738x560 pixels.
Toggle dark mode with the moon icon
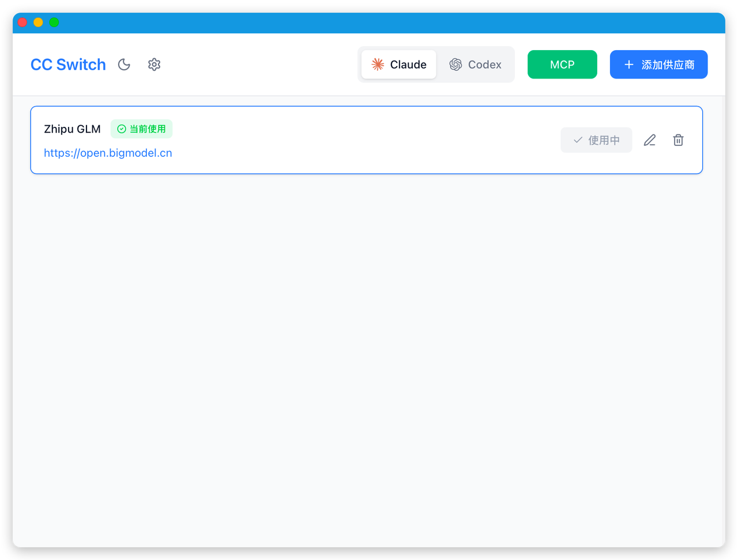click(x=124, y=65)
